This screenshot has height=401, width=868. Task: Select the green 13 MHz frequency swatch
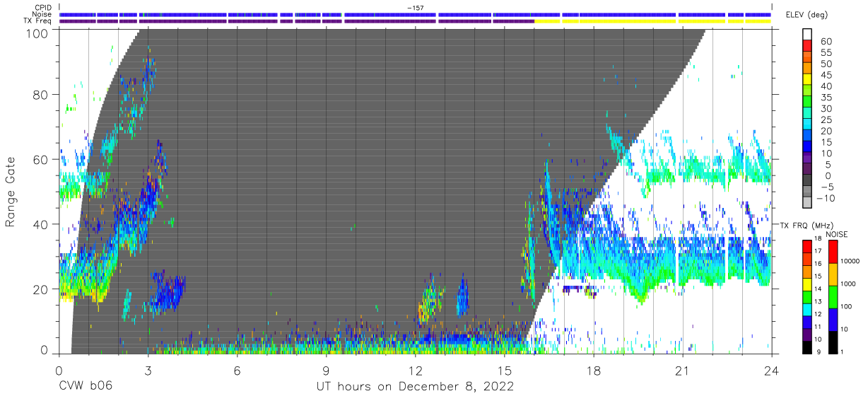click(x=807, y=297)
